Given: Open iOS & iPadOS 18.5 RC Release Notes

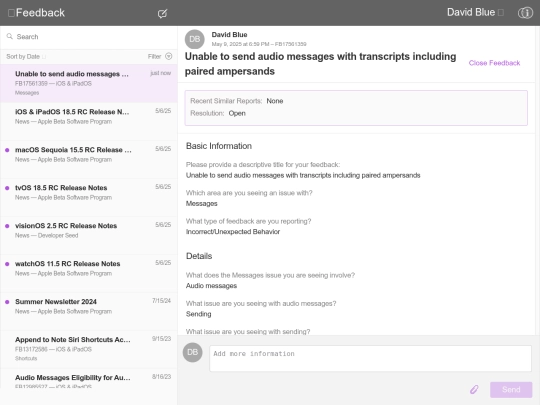Looking at the screenshot, I should (89, 121).
